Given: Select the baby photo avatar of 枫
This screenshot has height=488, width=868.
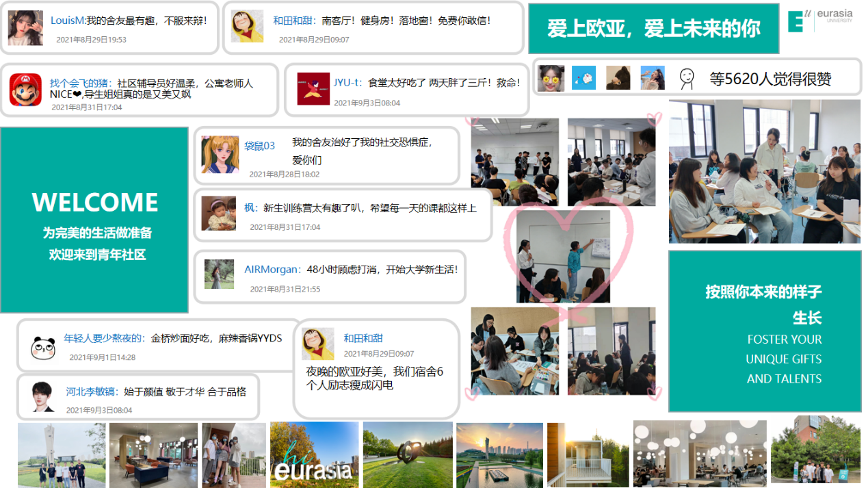Looking at the screenshot, I should click(219, 213).
